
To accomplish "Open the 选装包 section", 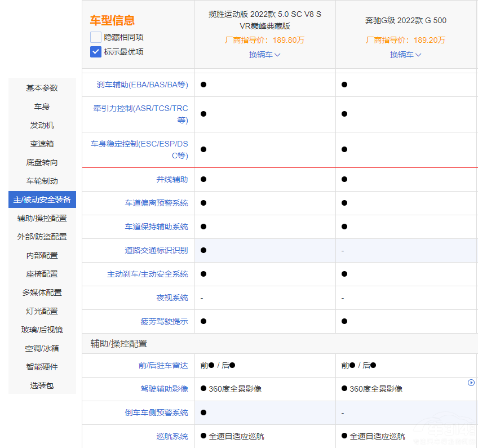I will [x=41, y=385].
